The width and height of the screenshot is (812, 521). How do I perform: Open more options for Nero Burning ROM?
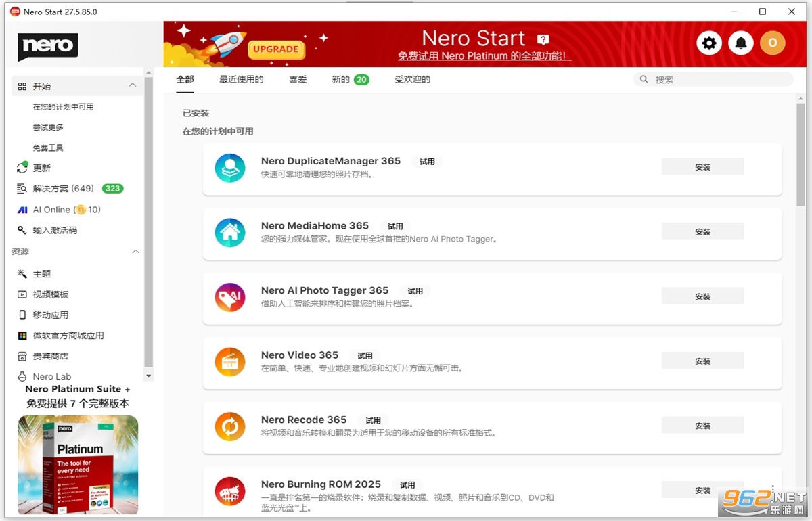tap(773, 489)
